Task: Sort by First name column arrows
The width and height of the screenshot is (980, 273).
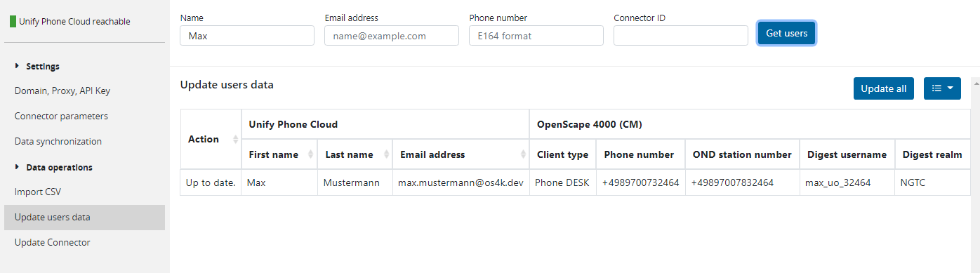Action: pos(311,154)
